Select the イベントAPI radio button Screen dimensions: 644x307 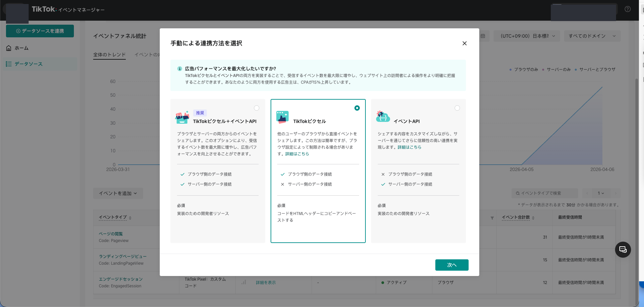tap(457, 108)
